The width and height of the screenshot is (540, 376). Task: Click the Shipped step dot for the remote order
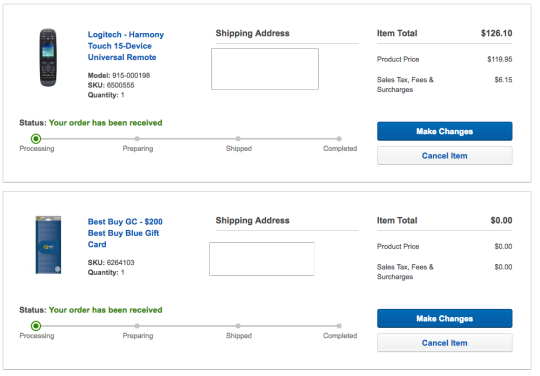point(238,139)
